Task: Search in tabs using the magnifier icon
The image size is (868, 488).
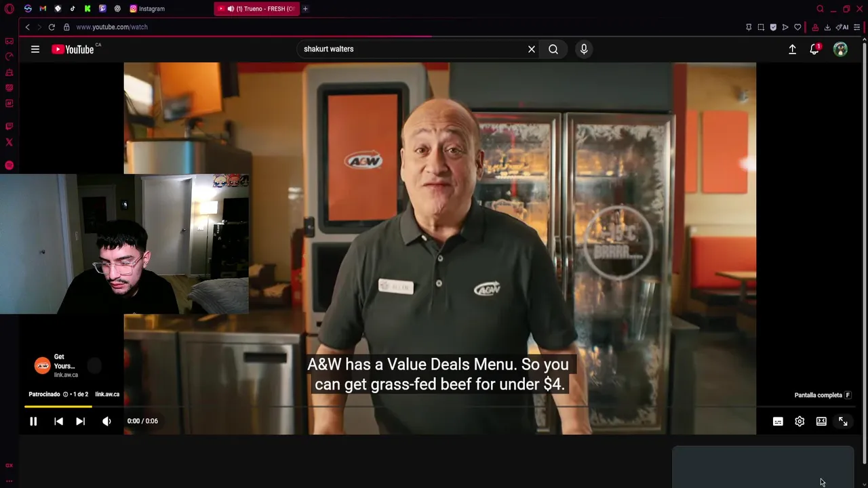Action: pos(820,9)
